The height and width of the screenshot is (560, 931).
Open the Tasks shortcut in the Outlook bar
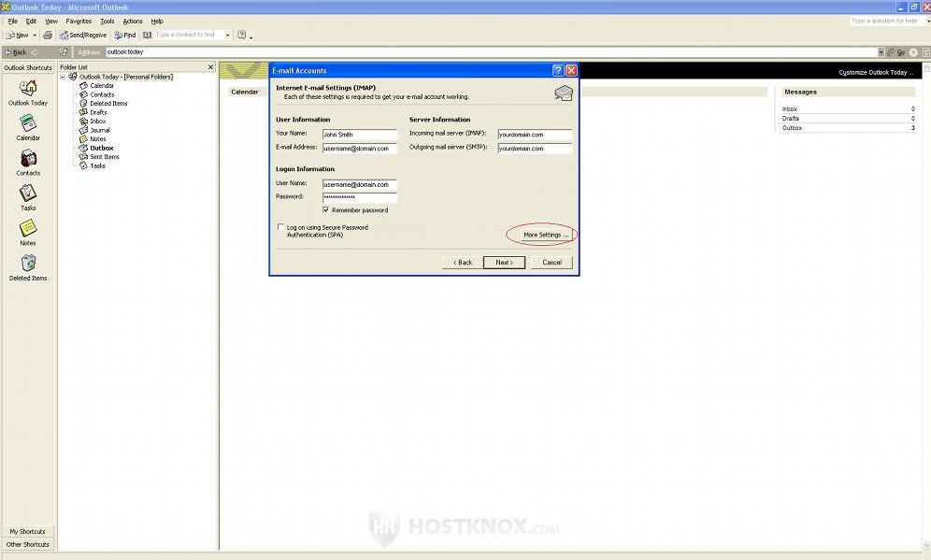pos(28,194)
